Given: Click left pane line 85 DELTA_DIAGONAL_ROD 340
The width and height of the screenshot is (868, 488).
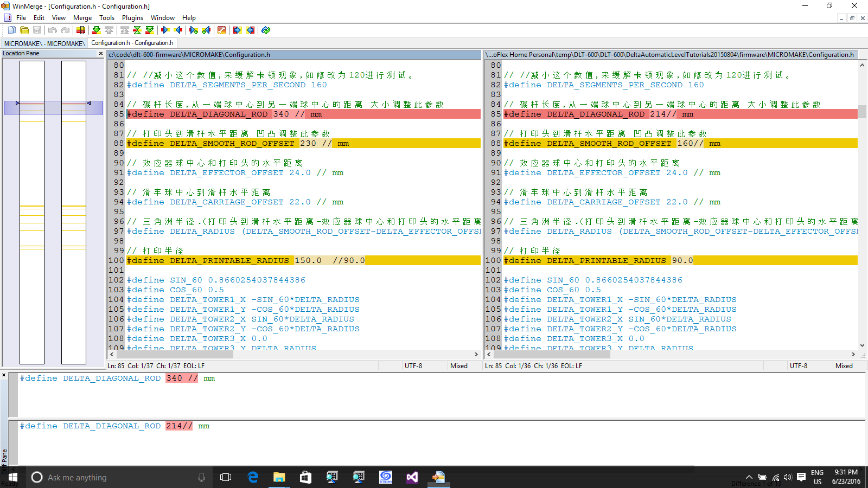Looking at the screenshot, I should (303, 114).
